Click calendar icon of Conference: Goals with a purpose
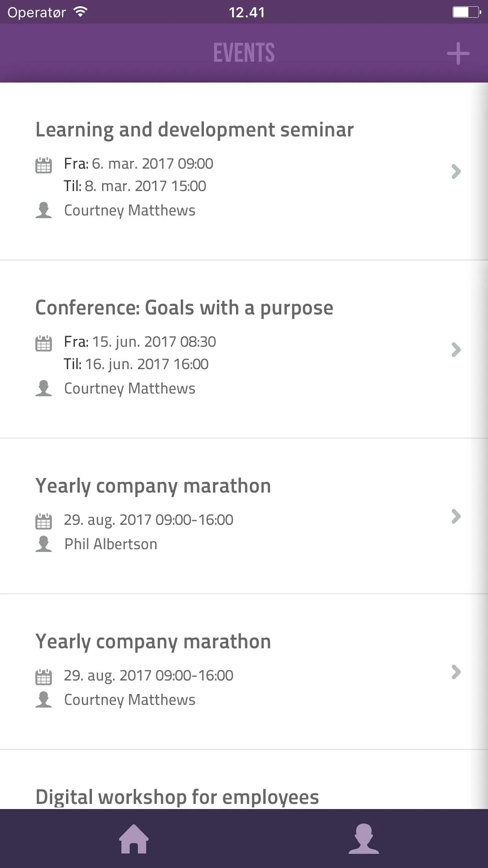This screenshot has width=488, height=868. point(44,343)
